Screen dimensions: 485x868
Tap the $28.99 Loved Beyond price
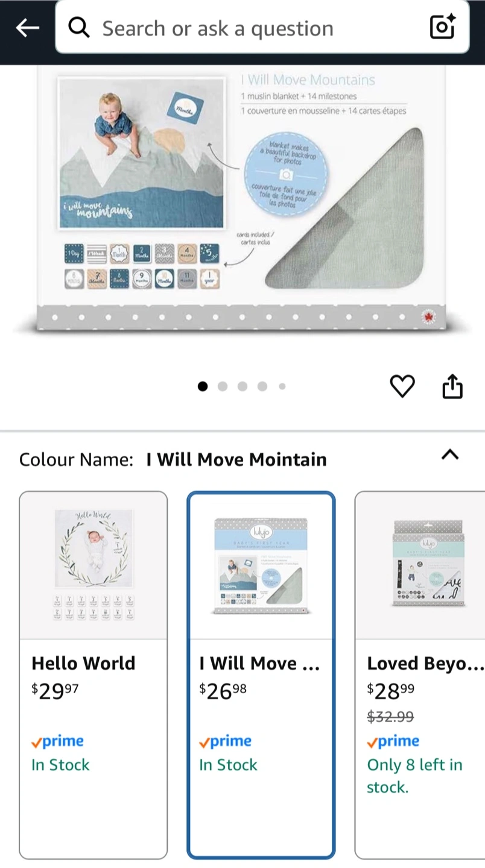pos(391,691)
